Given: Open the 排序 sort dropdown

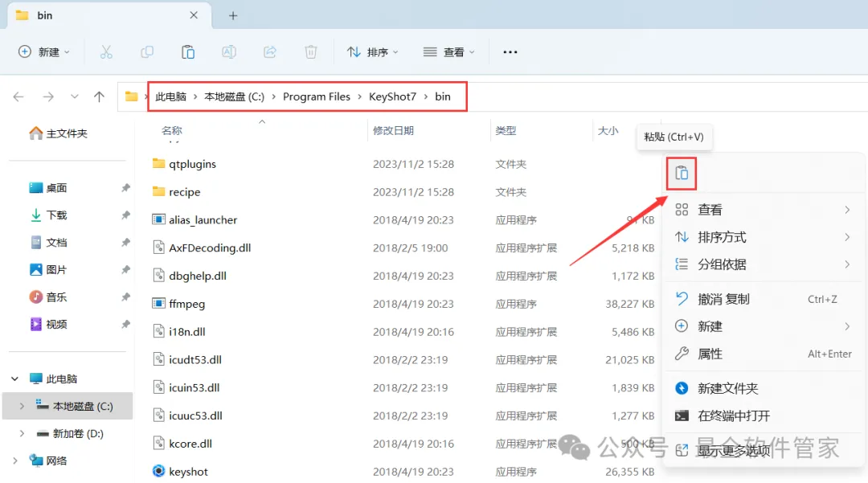Looking at the screenshot, I should 373,52.
